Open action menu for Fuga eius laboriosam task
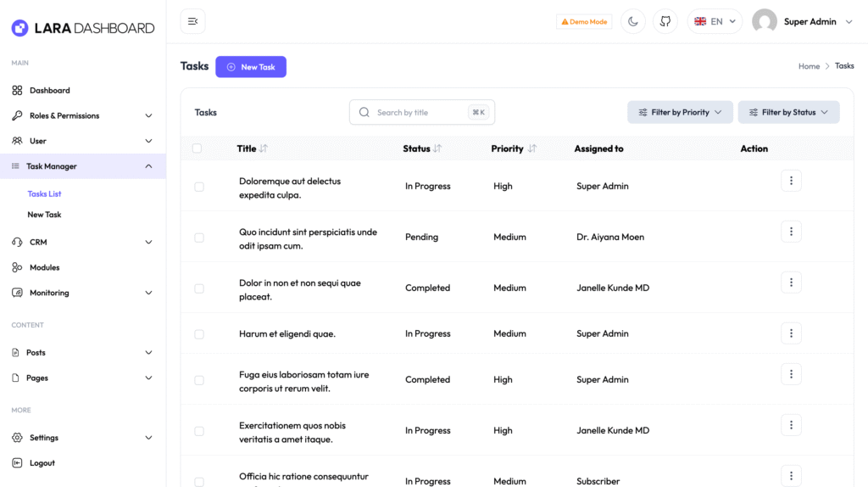 pos(791,374)
